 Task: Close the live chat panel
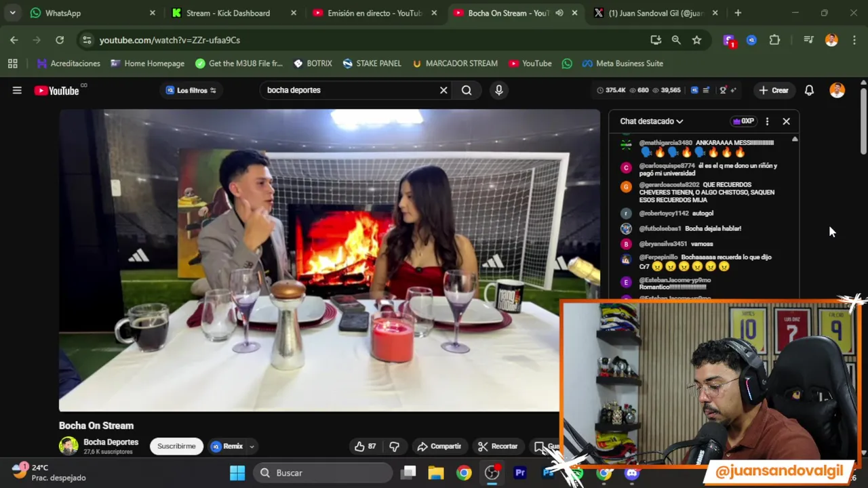(786, 121)
